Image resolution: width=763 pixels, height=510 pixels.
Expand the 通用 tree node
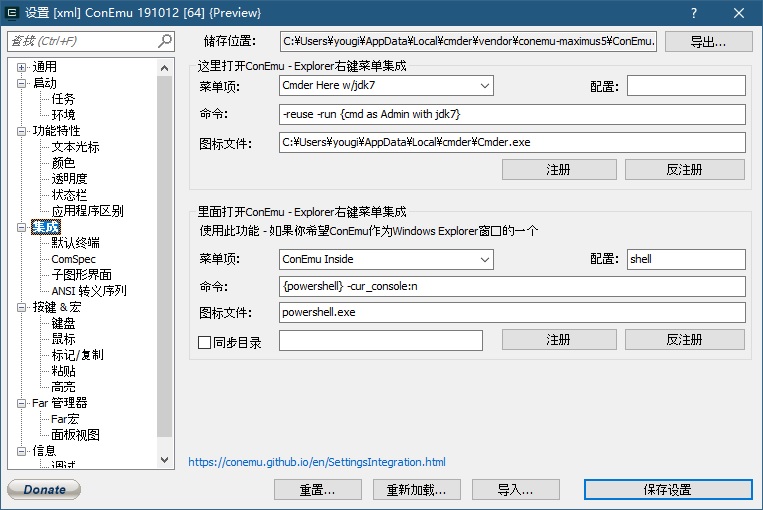21,67
